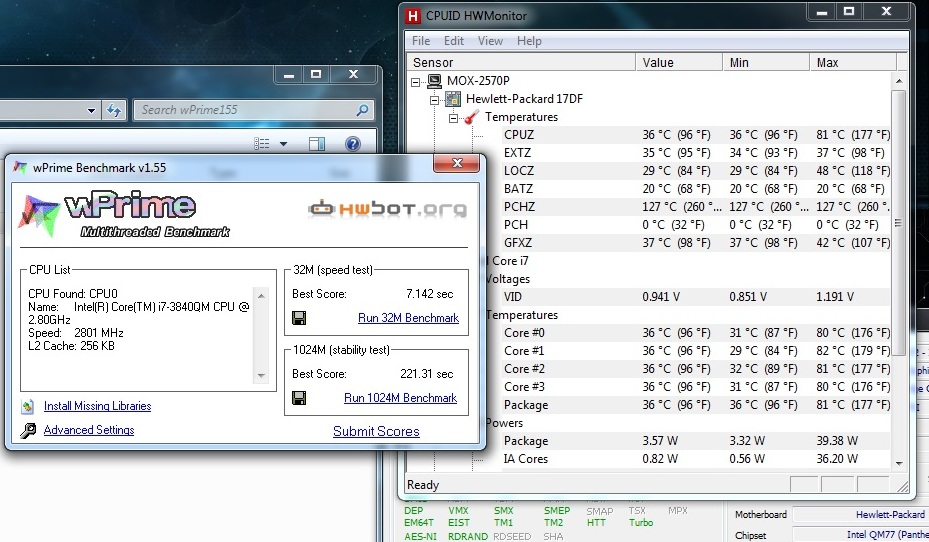Close the wPrime Benchmark window

(456, 163)
